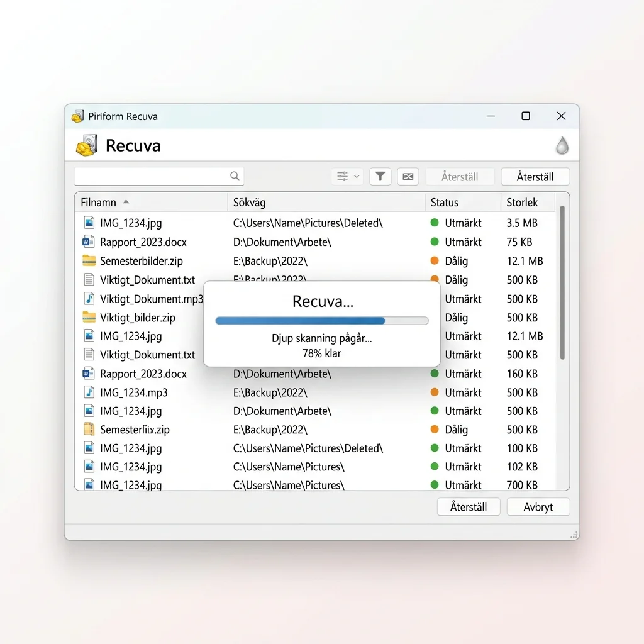Click the orange status dot on the IMG_1234.mp3 row
This screenshot has width=644, height=644.
click(x=435, y=392)
